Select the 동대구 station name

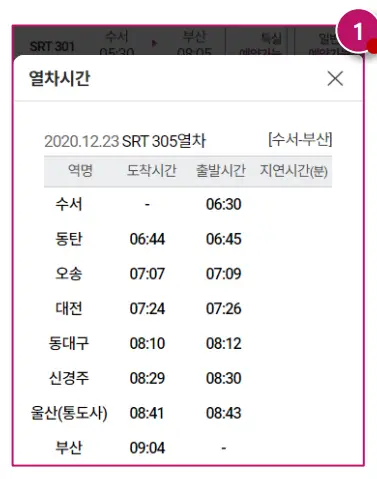[x=69, y=343]
